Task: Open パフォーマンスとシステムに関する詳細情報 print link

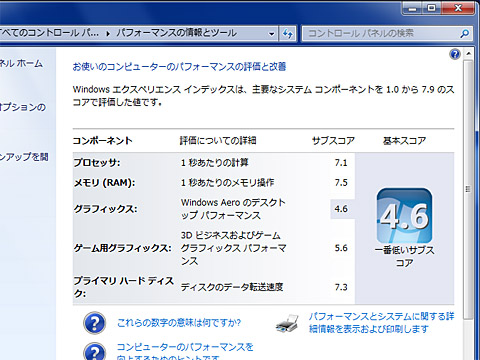Action: click(381, 323)
